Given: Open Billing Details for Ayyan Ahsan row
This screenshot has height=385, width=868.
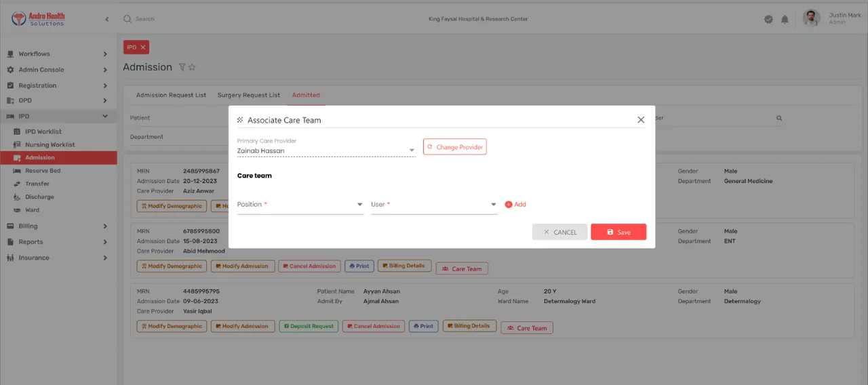Looking at the screenshot, I should (x=469, y=326).
